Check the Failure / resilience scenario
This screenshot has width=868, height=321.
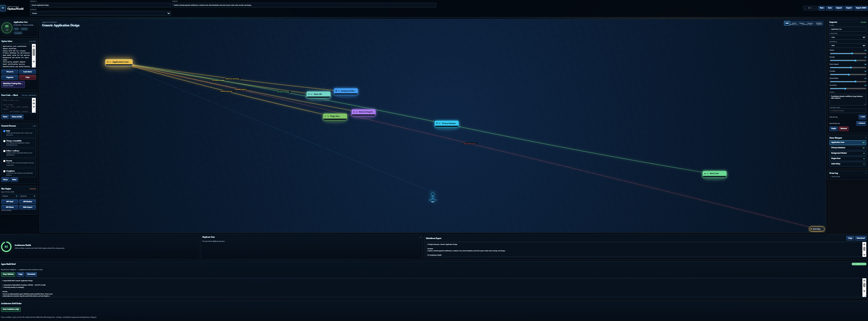click(4, 151)
